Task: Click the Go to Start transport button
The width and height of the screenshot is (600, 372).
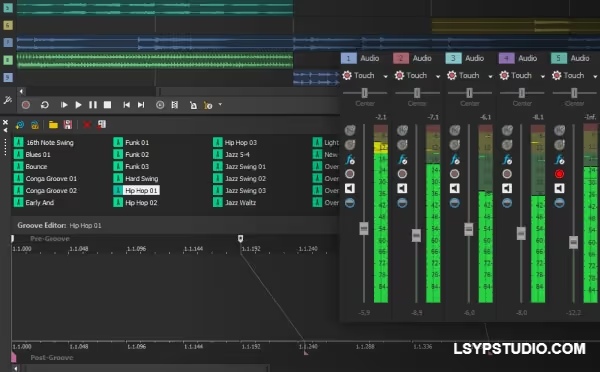Action: coord(126,105)
